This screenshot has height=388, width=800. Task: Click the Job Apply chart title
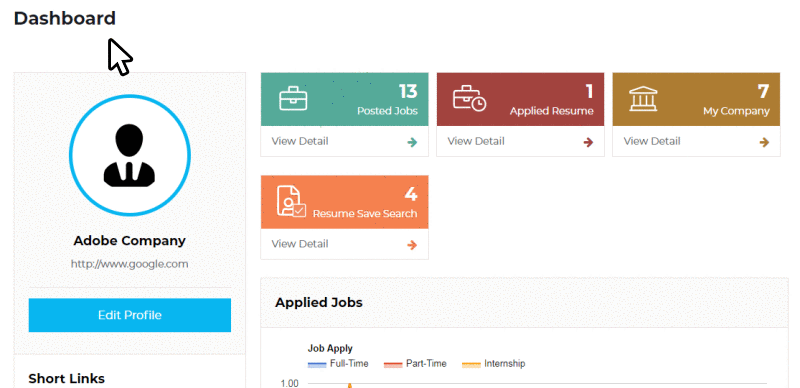330,349
